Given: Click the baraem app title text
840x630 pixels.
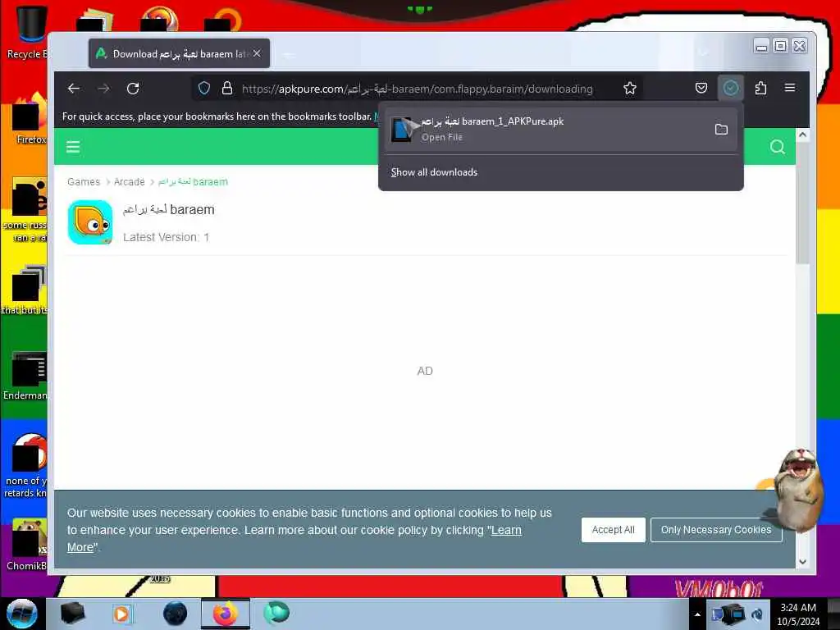Looking at the screenshot, I should click(168, 209).
